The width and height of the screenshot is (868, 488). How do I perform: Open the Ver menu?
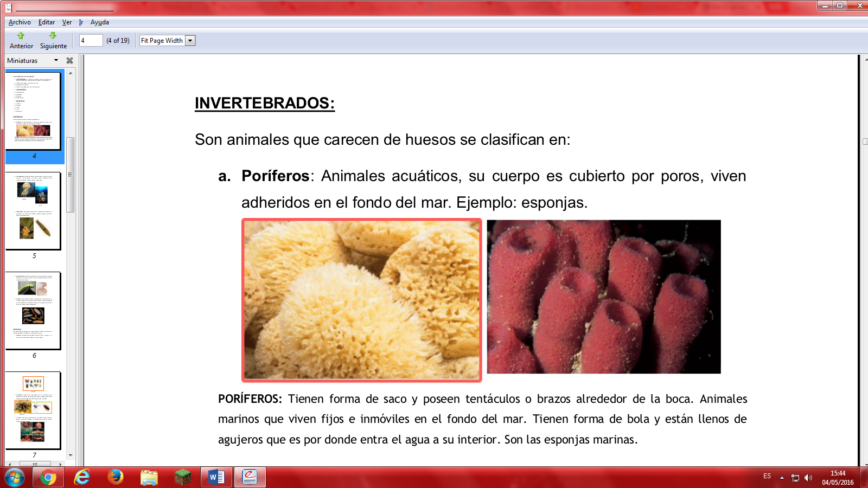(67, 22)
